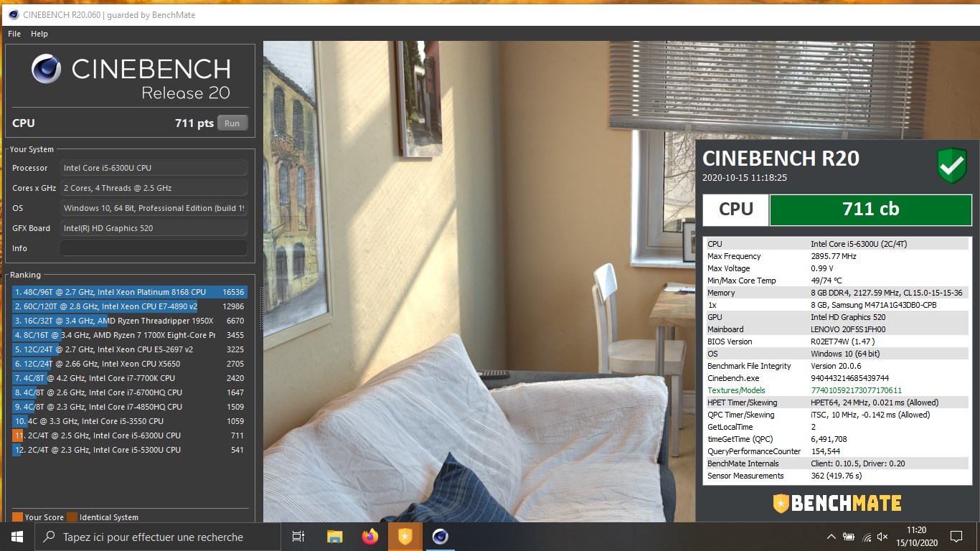
Task: Select ranking entry Xeon CPU E7-4890 v2
Action: point(129,306)
